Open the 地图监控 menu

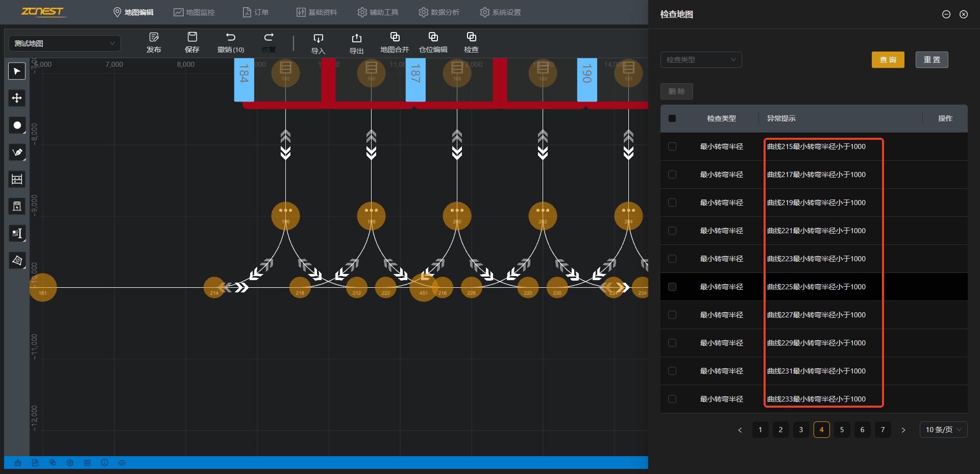[194, 12]
